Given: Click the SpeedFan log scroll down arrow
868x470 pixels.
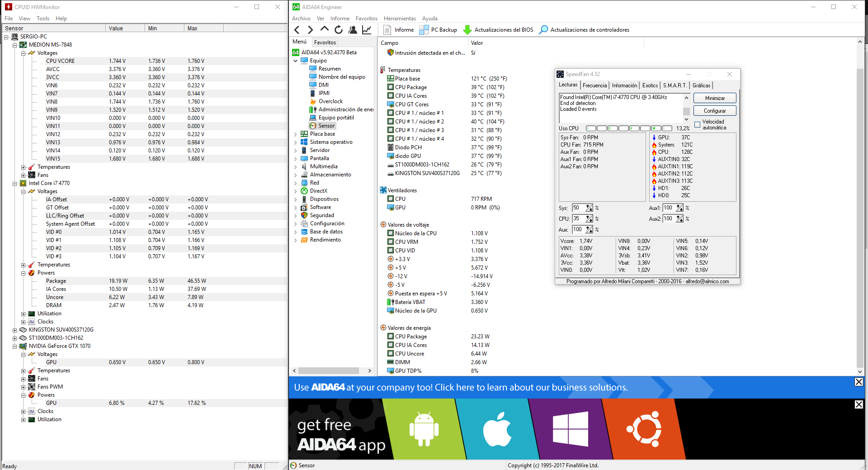Looking at the screenshot, I should tap(686, 119).
